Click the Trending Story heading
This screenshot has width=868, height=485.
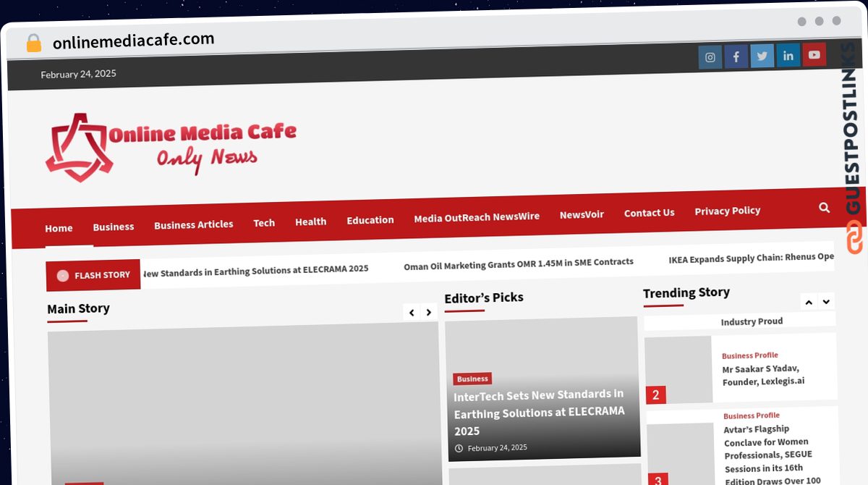click(x=686, y=292)
